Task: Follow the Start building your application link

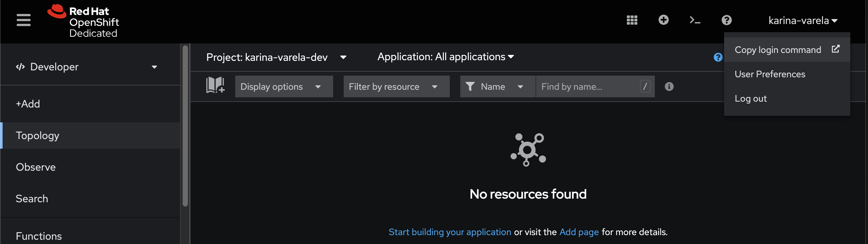Action: click(450, 232)
